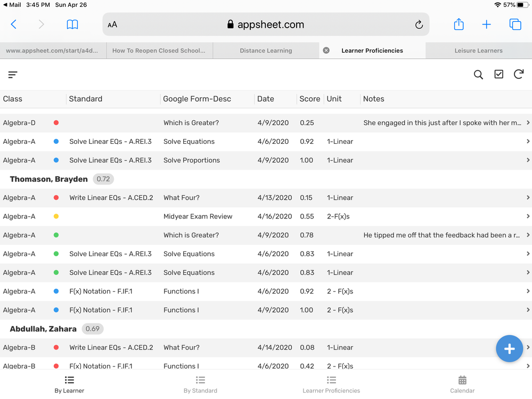Toggle multi-select checkbox icon in toolbar

click(x=499, y=74)
